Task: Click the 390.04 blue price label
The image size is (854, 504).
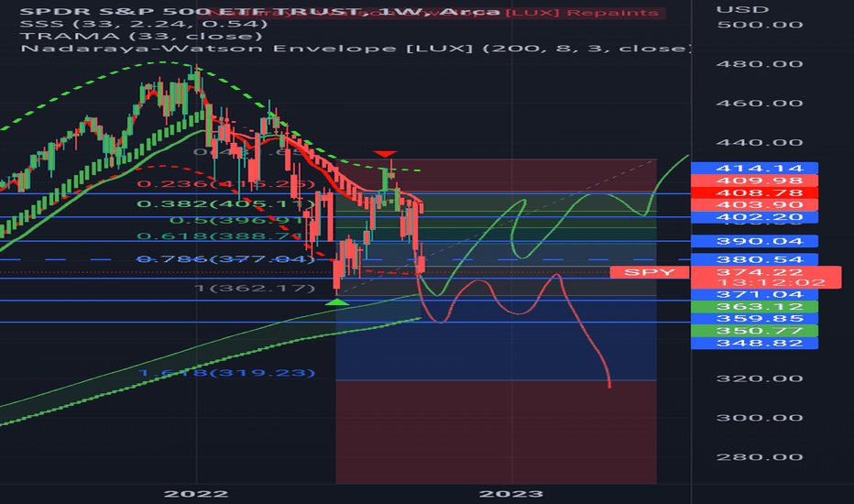Action: (754, 241)
